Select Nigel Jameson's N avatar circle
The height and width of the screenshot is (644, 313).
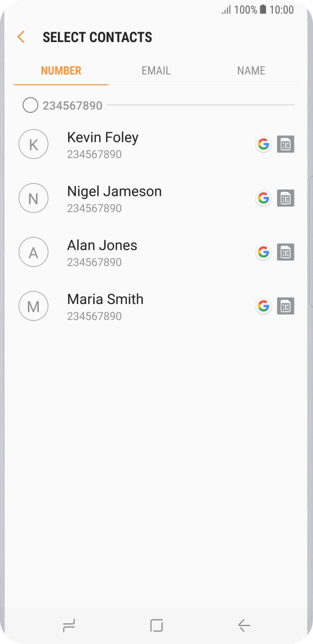pos(33,198)
